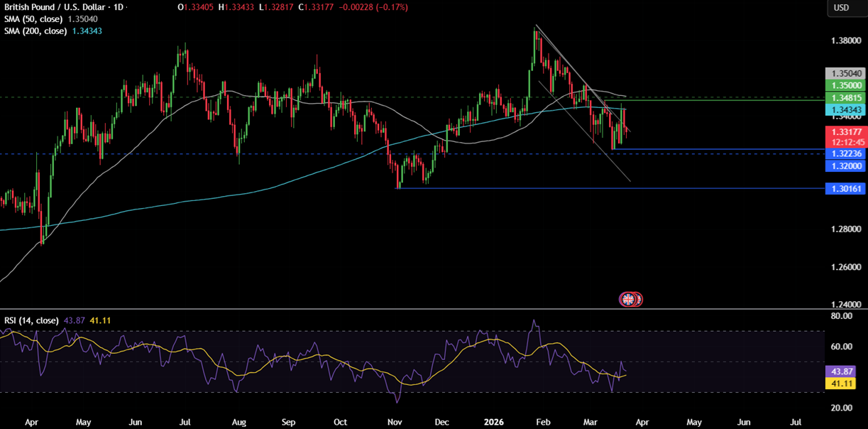
Task: Click the British flag badge icon on the chart
Action: click(630, 299)
